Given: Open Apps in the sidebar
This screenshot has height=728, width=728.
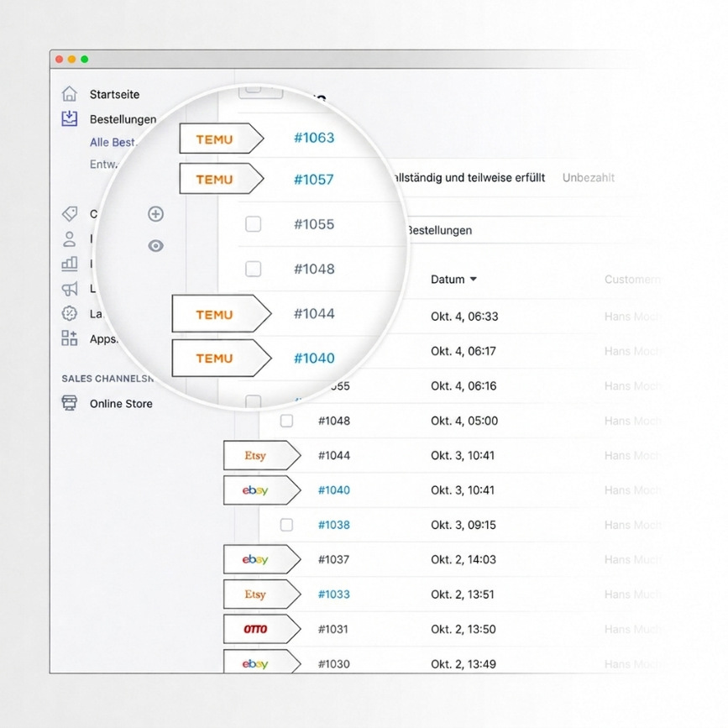Looking at the screenshot, I should [x=103, y=339].
